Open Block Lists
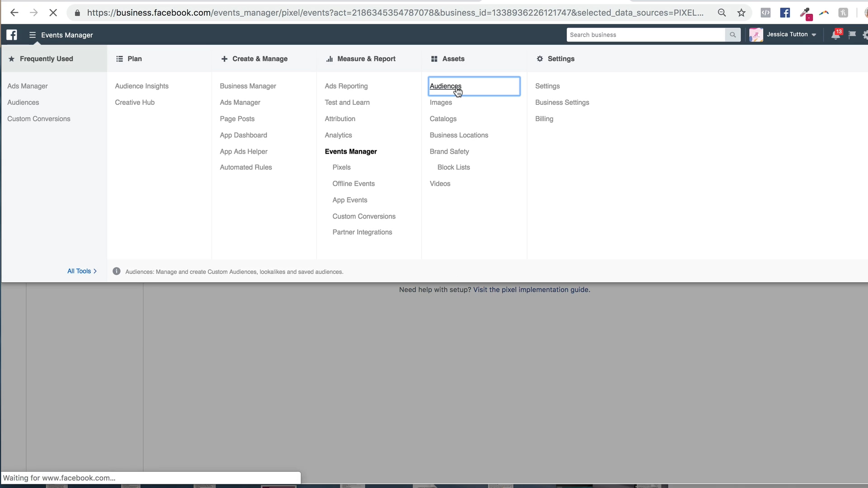The image size is (868, 488). [453, 167]
